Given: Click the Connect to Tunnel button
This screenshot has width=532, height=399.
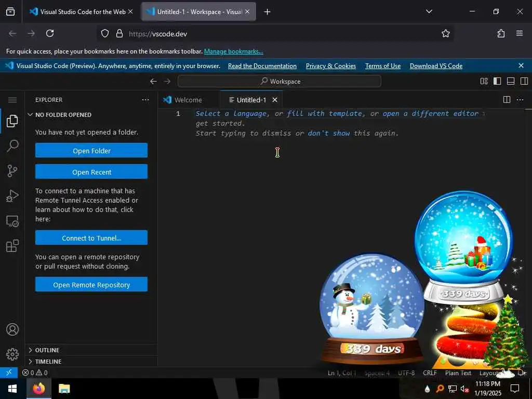Looking at the screenshot, I should [x=91, y=237].
